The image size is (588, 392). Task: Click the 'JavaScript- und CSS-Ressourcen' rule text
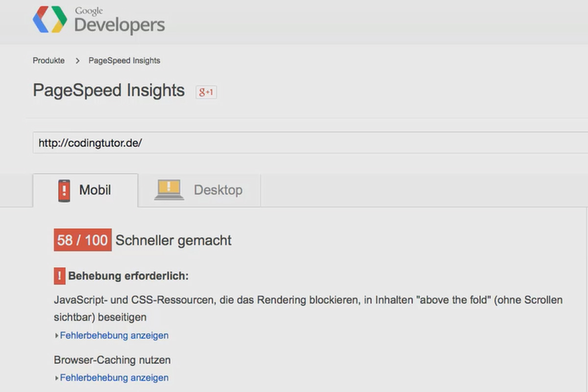308,308
